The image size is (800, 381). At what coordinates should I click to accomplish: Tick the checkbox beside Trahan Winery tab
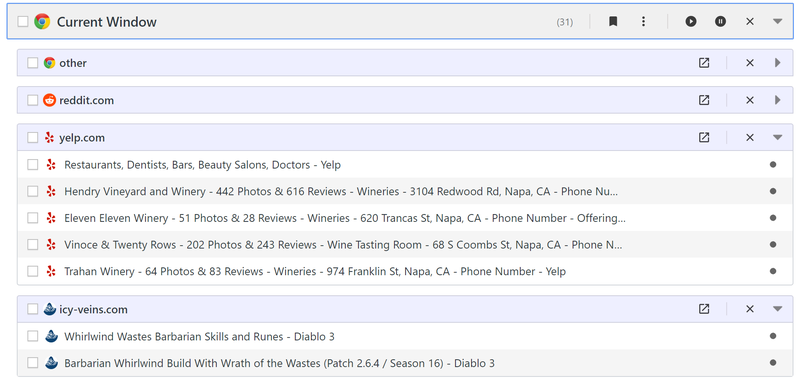coord(33,271)
